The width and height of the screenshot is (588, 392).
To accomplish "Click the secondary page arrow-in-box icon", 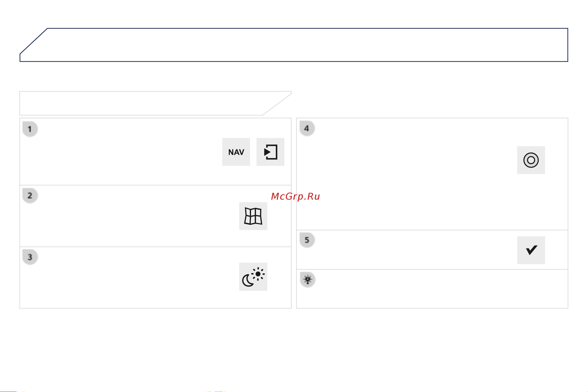I will pyautogui.click(x=270, y=152).
